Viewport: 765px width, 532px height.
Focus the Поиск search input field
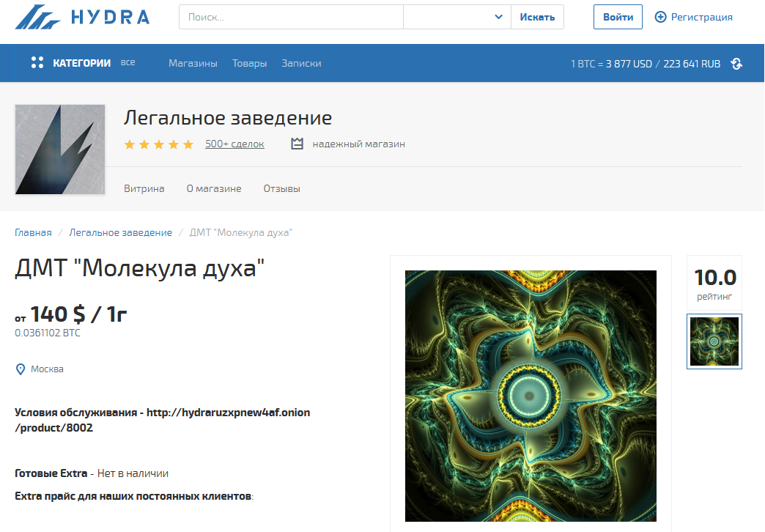pos(291,17)
